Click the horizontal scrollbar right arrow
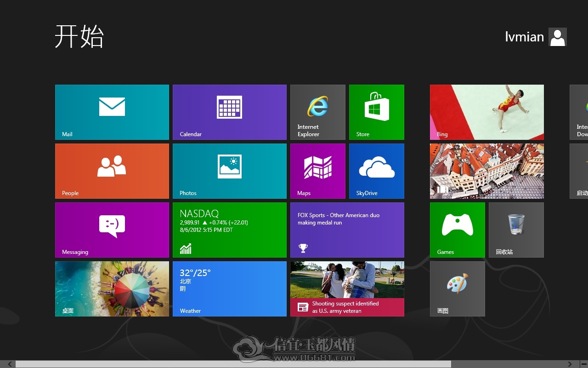The width and height of the screenshot is (588, 368). click(x=570, y=364)
